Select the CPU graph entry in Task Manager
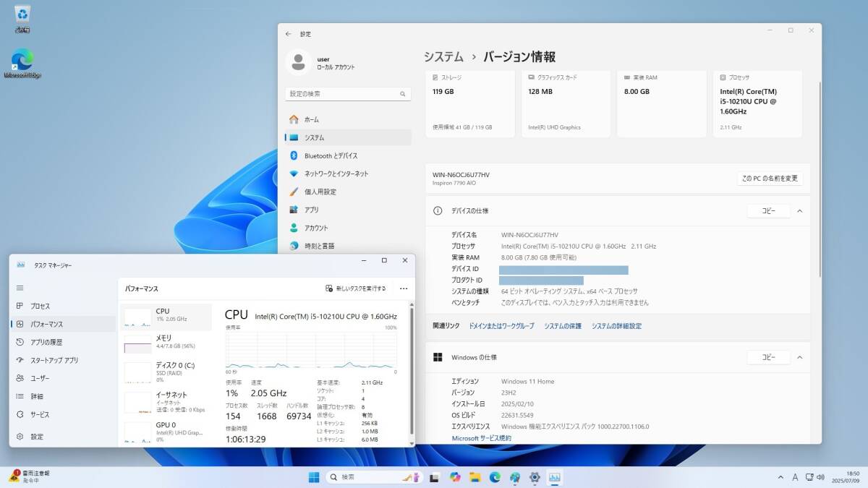The height and width of the screenshot is (488, 868). (167, 316)
